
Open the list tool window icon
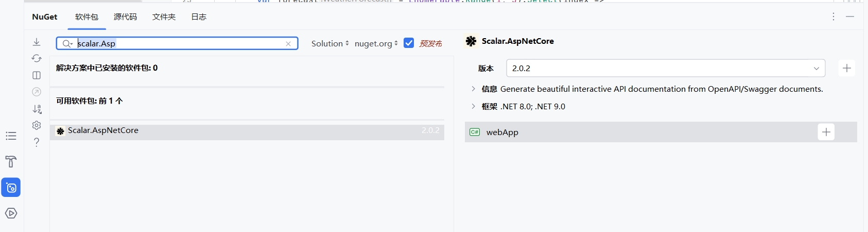(x=11, y=136)
